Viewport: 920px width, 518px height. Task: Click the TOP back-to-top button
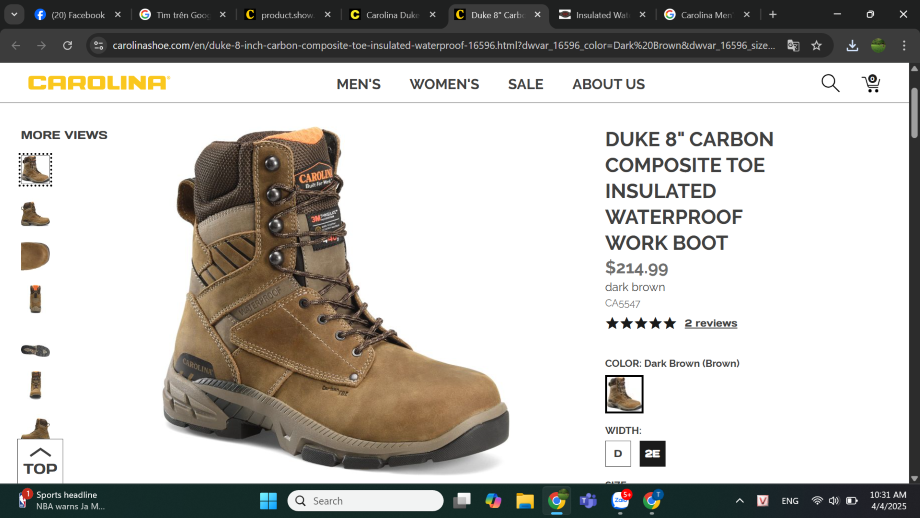[40, 461]
